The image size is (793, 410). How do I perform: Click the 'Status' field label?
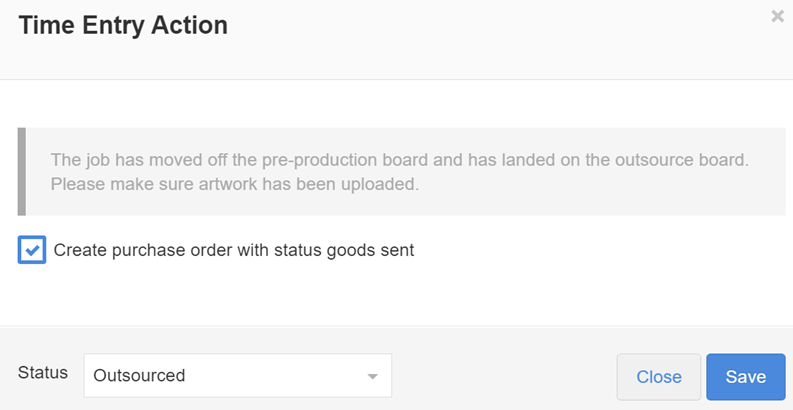point(43,373)
